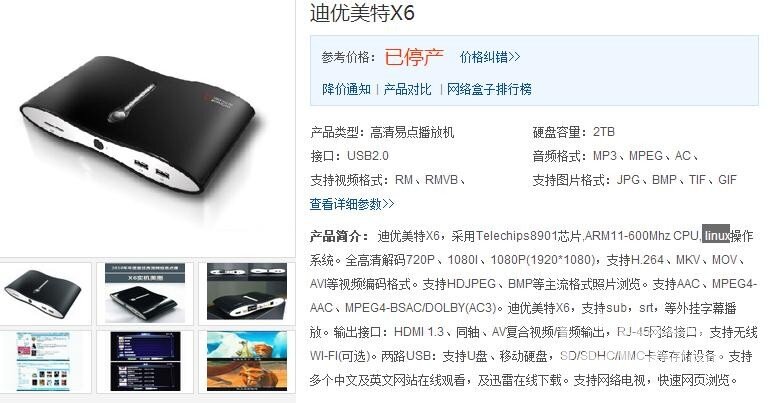Open the first black device thumbnail
The image size is (770, 403).
coord(45,293)
